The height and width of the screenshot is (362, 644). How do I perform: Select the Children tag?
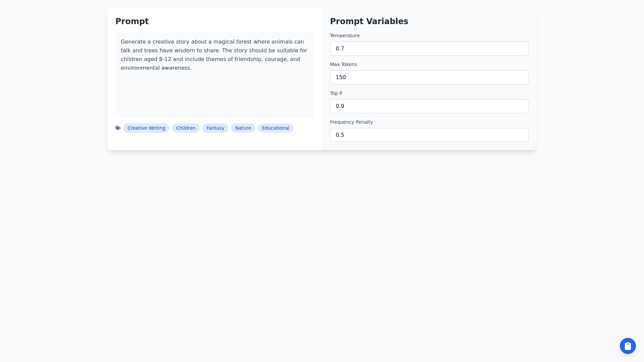(x=185, y=128)
